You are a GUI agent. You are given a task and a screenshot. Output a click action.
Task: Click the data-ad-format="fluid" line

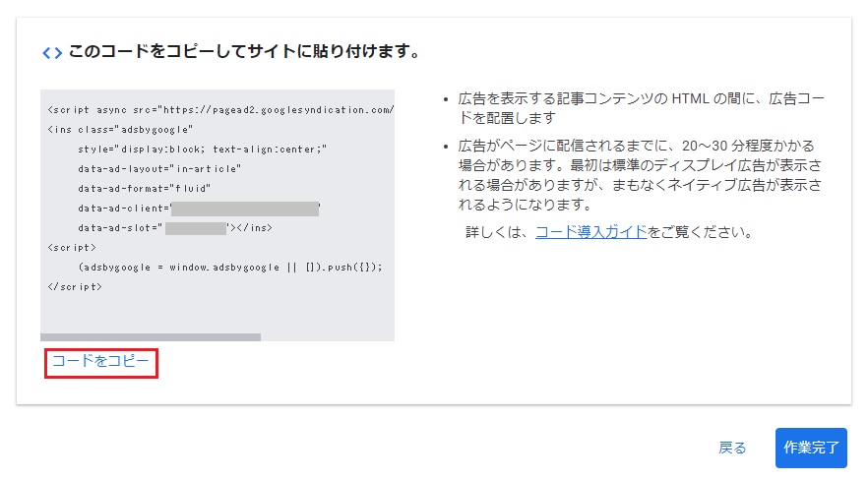click(x=145, y=188)
